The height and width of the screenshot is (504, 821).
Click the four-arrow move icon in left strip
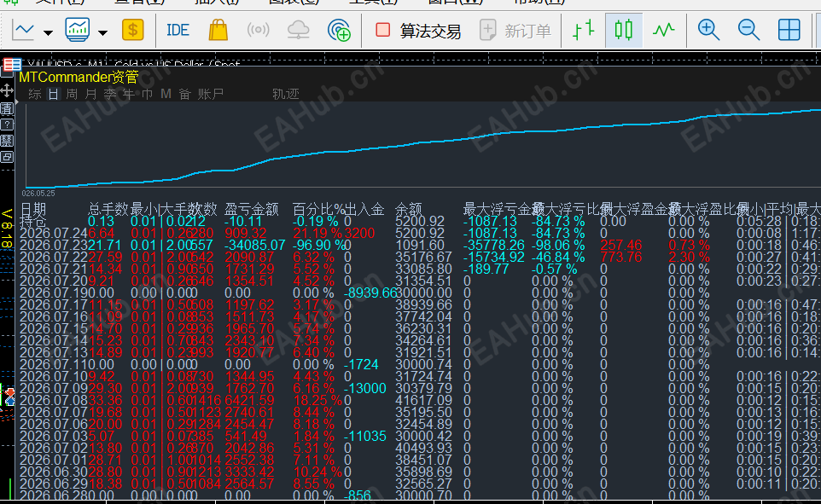pos(7,90)
